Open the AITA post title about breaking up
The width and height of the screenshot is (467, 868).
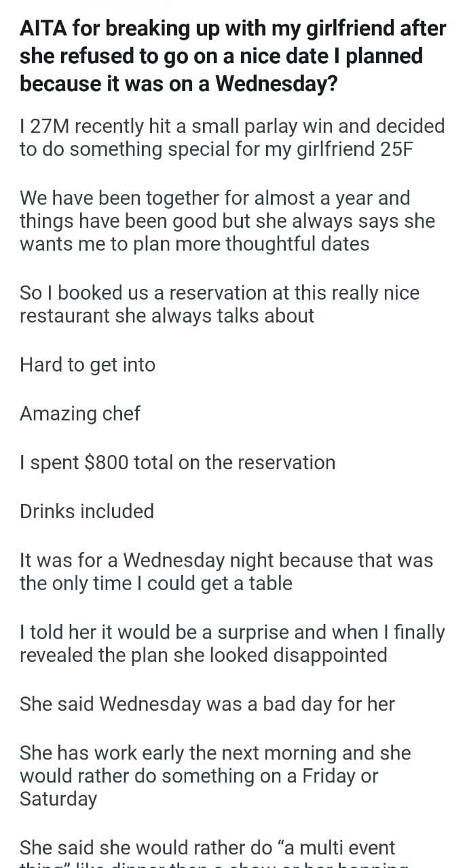pos(233,56)
